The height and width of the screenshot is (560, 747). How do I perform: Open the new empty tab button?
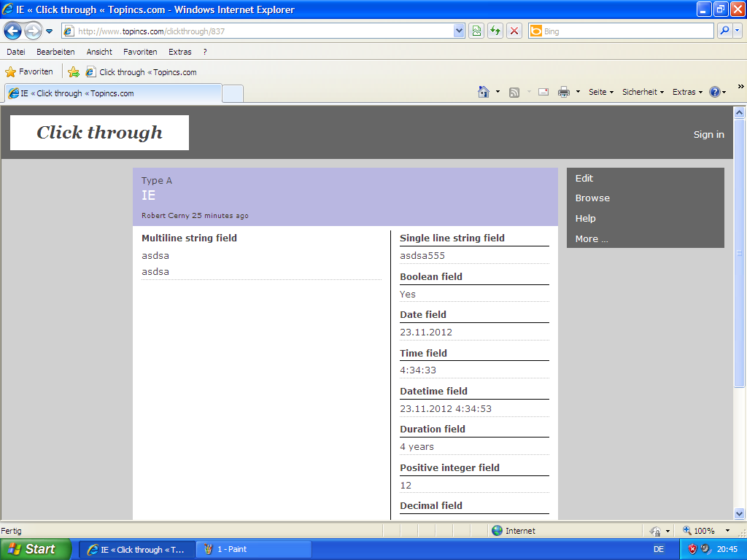pos(233,93)
